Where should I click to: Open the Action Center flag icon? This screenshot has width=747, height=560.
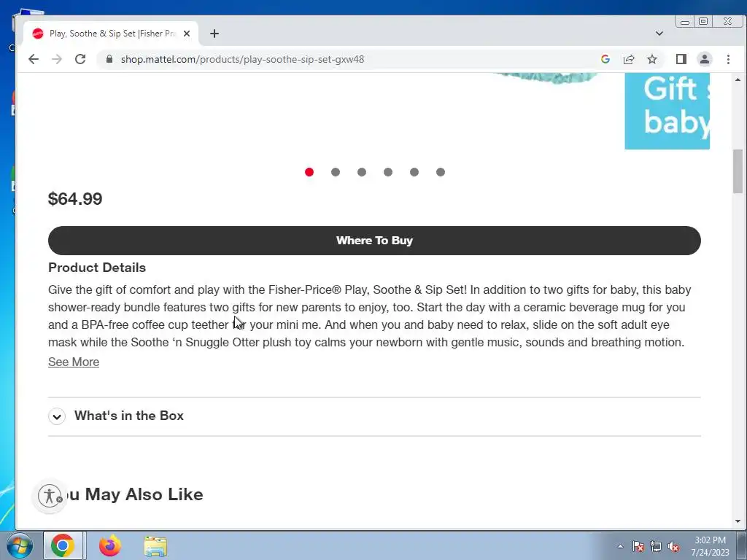(x=638, y=547)
